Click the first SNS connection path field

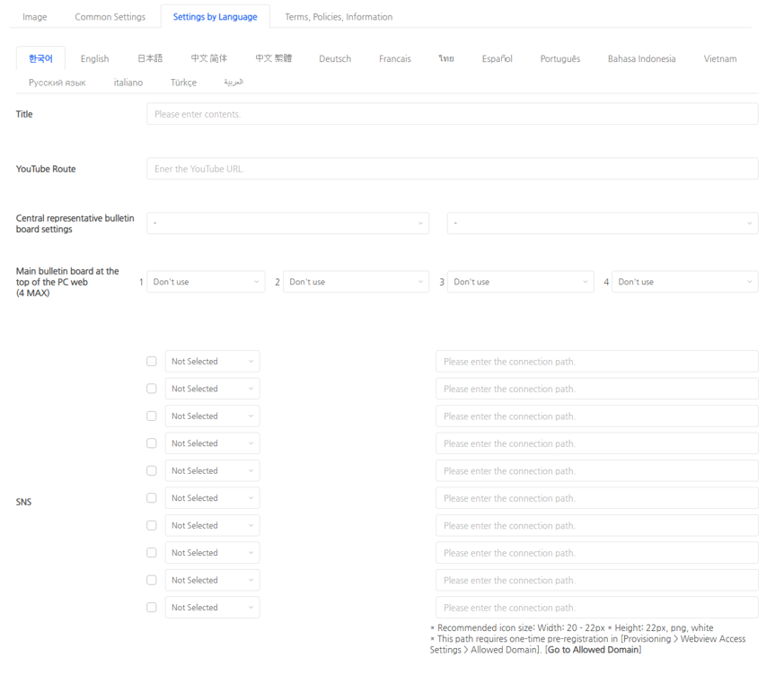tap(596, 362)
